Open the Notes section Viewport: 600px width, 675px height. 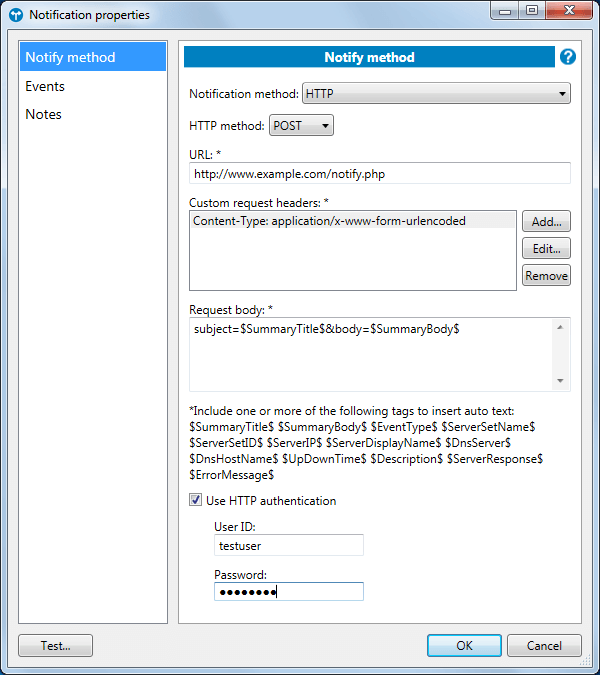[44, 114]
